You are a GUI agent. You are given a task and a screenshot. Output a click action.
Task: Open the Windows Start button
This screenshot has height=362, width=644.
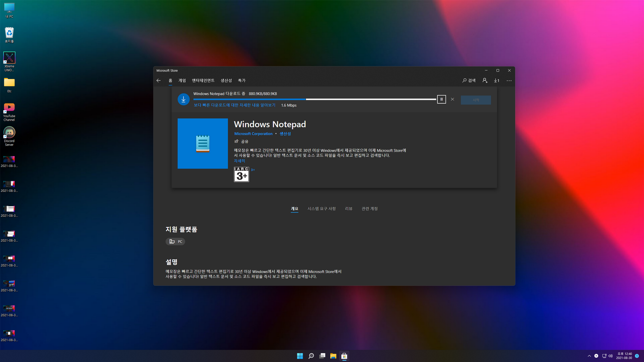click(x=300, y=356)
